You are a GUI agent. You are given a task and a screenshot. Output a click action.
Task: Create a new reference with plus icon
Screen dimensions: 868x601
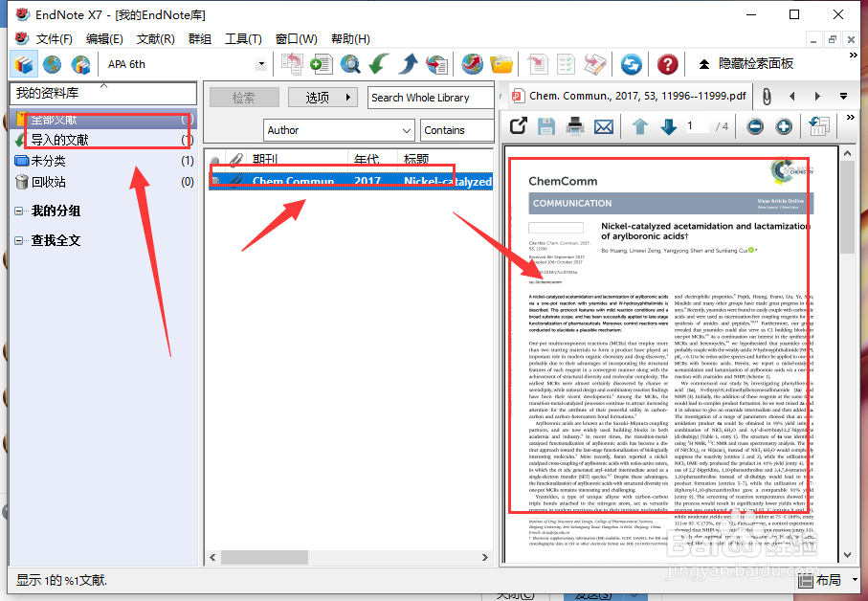[321, 64]
